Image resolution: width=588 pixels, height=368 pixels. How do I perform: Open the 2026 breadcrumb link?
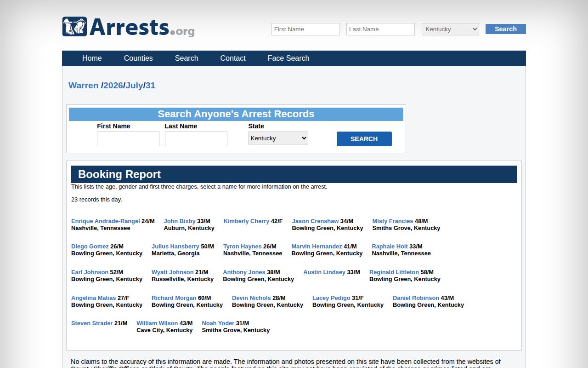pos(113,86)
